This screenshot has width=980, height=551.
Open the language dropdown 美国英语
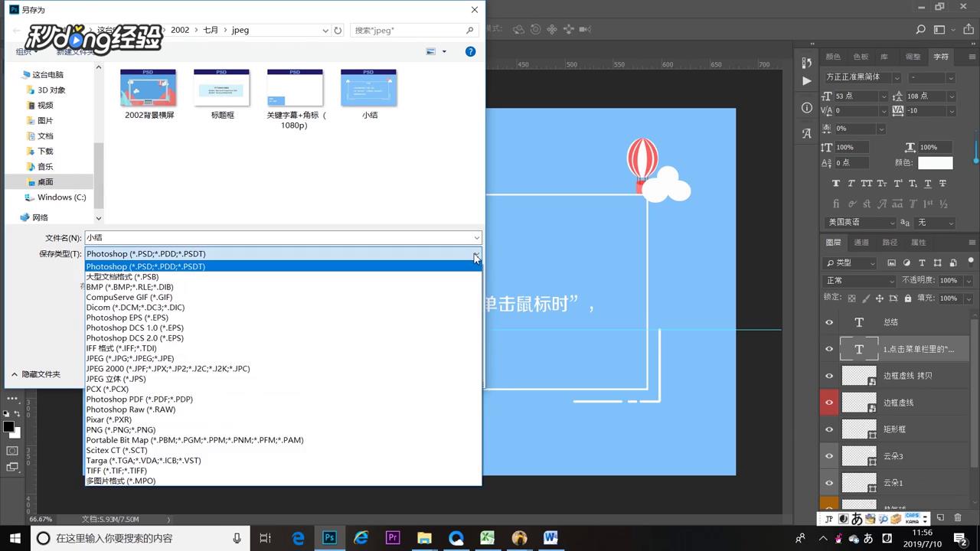pyautogui.click(x=859, y=222)
